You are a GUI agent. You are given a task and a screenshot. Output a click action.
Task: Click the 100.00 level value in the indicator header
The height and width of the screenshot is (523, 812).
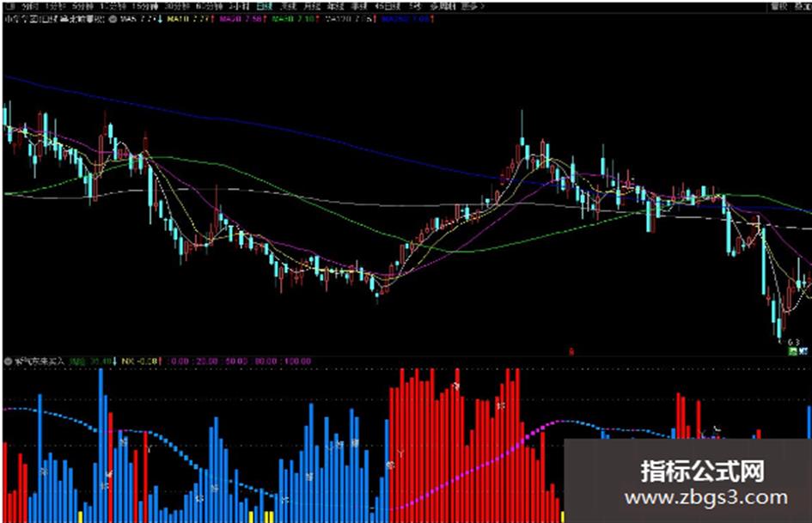tap(297, 361)
